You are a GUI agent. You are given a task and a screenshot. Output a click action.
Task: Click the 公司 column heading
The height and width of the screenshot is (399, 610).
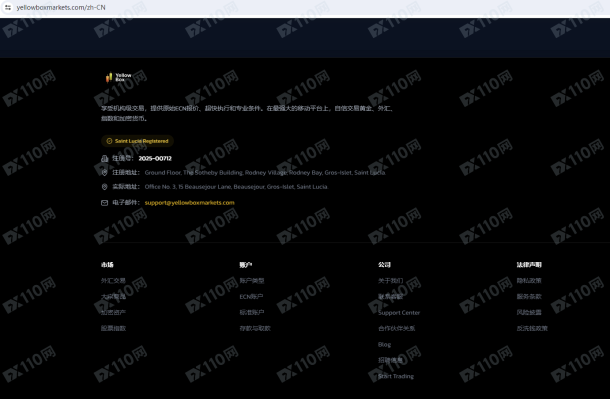pyautogui.click(x=384, y=264)
